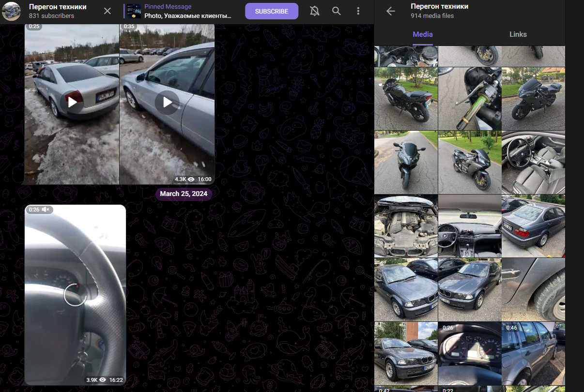Play the 0:35 silver car door video

click(x=167, y=102)
